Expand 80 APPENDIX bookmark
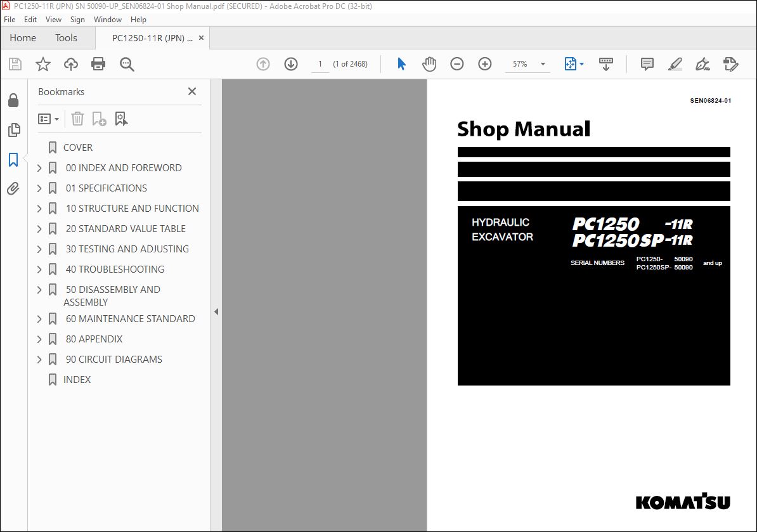The width and height of the screenshot is (757, 532). [x=39, y=339]
